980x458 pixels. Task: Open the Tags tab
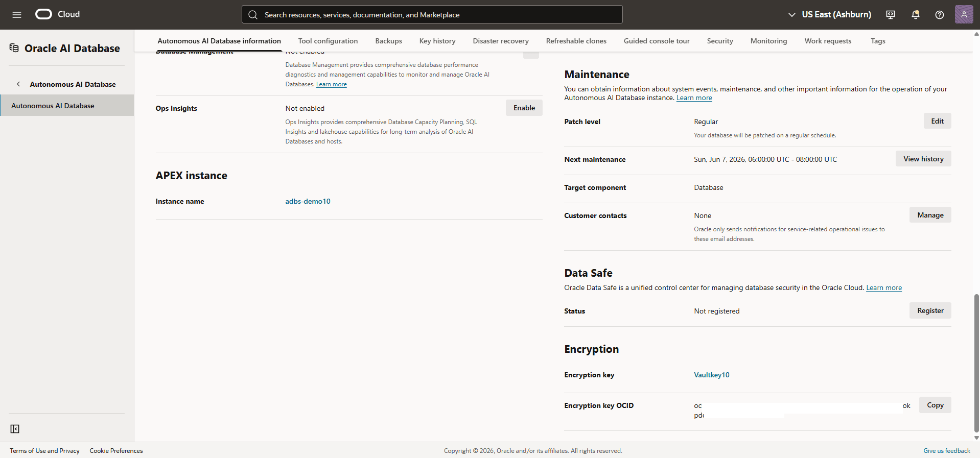(878, 41)
